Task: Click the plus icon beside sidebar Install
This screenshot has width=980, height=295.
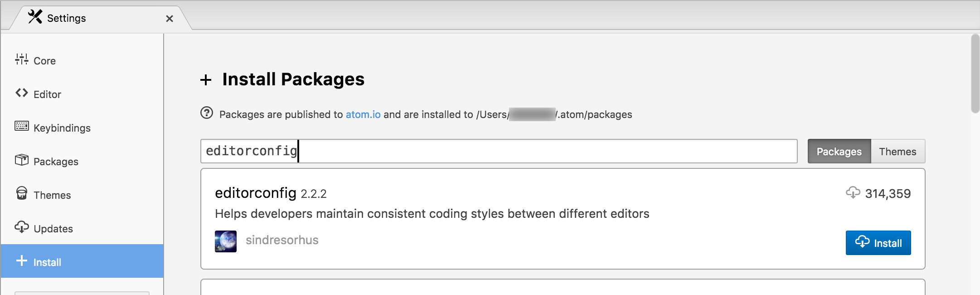Action: [x=22, y=261]
